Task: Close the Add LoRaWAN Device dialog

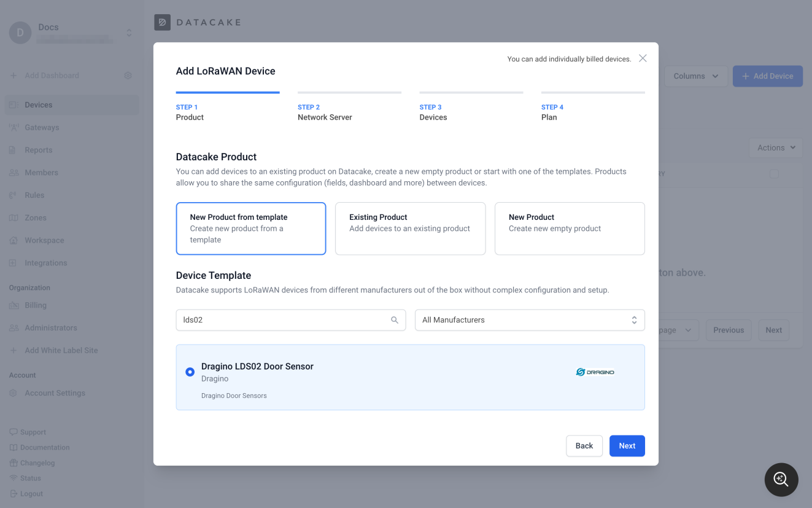Action: coord(643,58)
